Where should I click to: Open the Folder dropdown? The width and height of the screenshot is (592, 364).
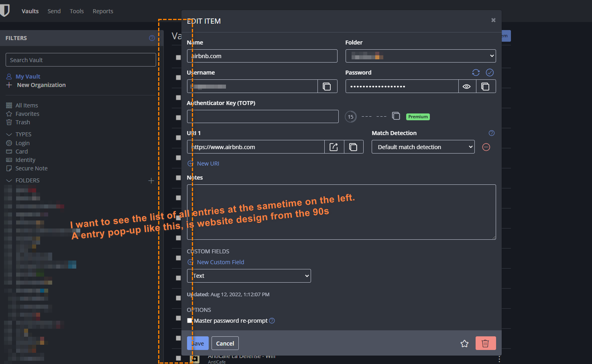tap(421, 56)
